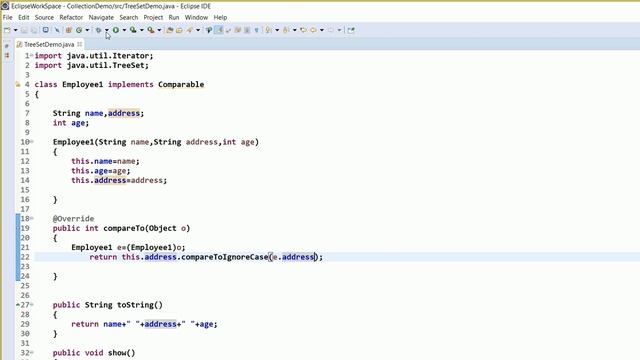Open the Edit menu
Image resolution: width=640 pixels, height=360 pixels.
tap(24, 18)
